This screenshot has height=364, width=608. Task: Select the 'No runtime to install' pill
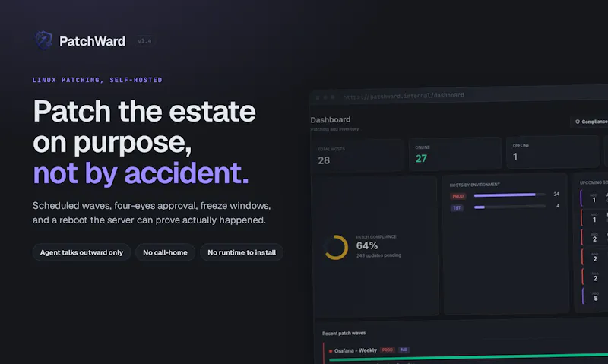(x=242, y=252)
